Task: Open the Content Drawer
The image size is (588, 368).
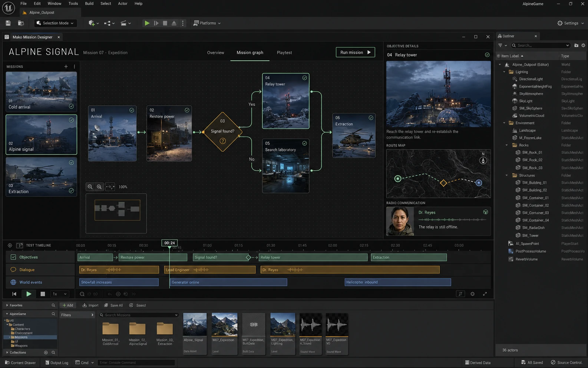Action: click(20, 362)
